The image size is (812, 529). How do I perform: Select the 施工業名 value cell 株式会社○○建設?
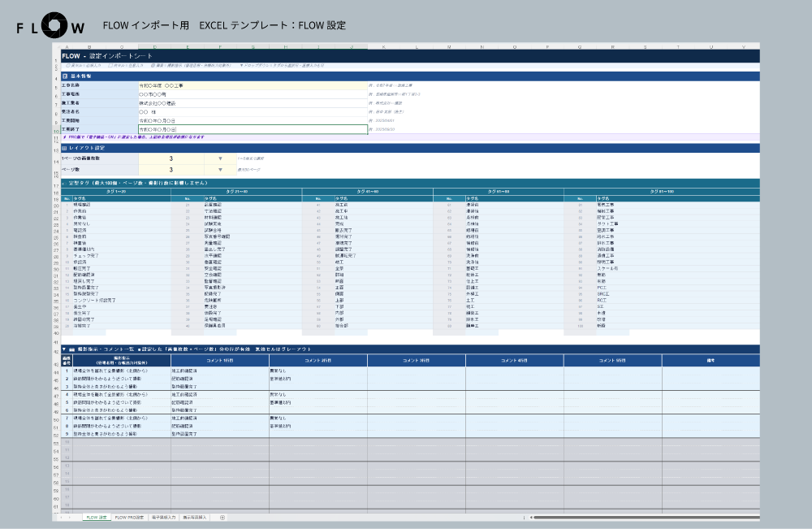click(x=253, y=103)
